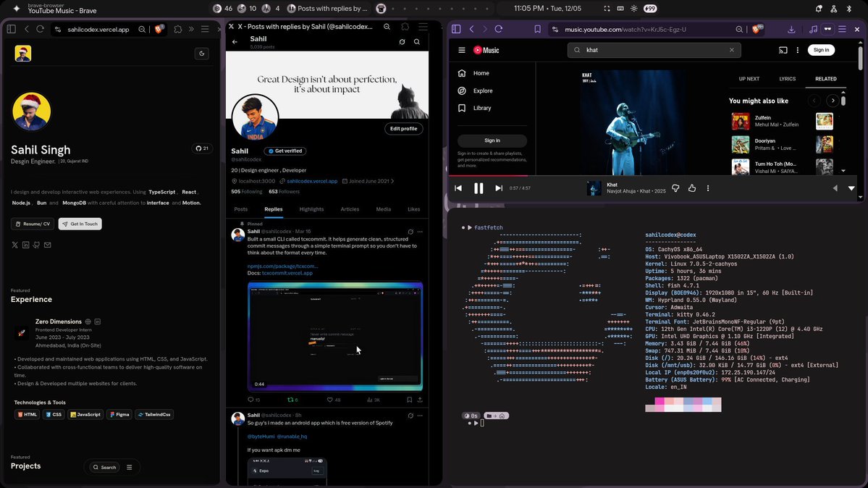Switch to Likes tab on X profile
The width and height of the screenshot is (868, 488).
point(414,209)
